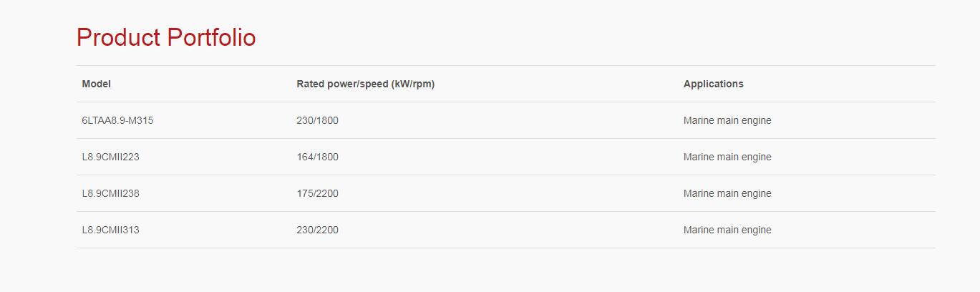The image size is (980, 292).
Task: Click Marine main engine for L8.9CMII238
Action: tap(727, 193)
